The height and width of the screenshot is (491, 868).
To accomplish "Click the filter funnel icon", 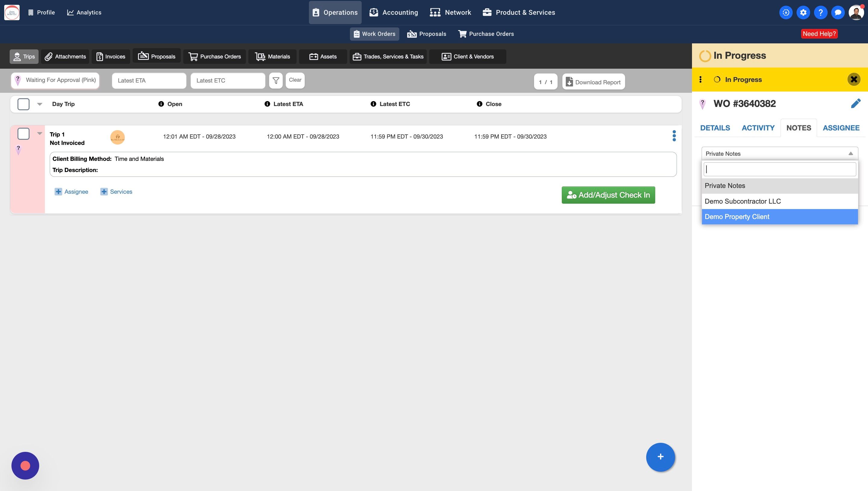I will (x=275, y=81).
